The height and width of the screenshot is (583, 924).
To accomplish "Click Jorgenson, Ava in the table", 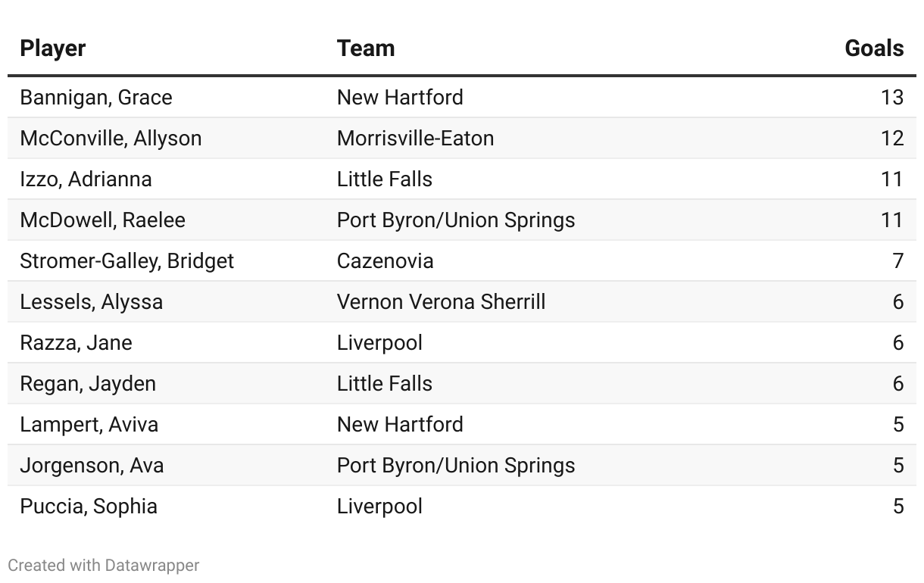I will click(92, 466).
